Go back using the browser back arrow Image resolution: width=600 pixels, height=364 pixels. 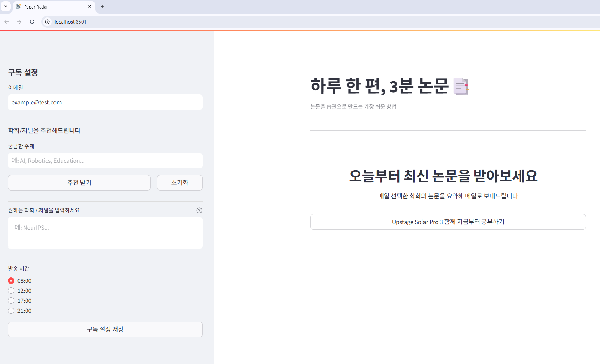(6, 22)
